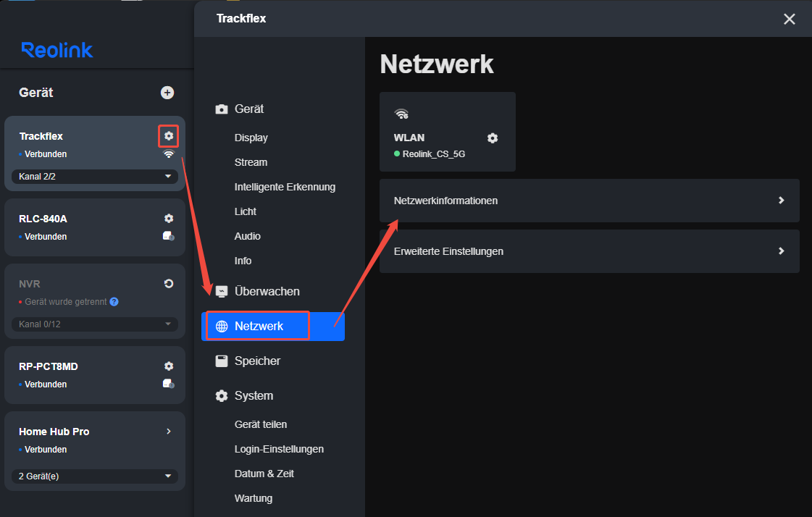Open Erweiterte Einstellungen chevron arrow
This screenshot has width=812, height=517.
782,251
